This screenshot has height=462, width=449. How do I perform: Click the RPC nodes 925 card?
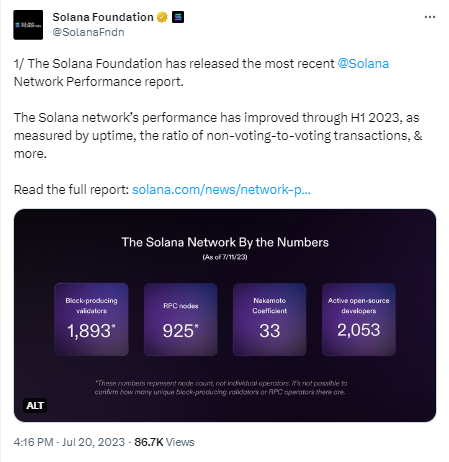[x=181, y=319]
